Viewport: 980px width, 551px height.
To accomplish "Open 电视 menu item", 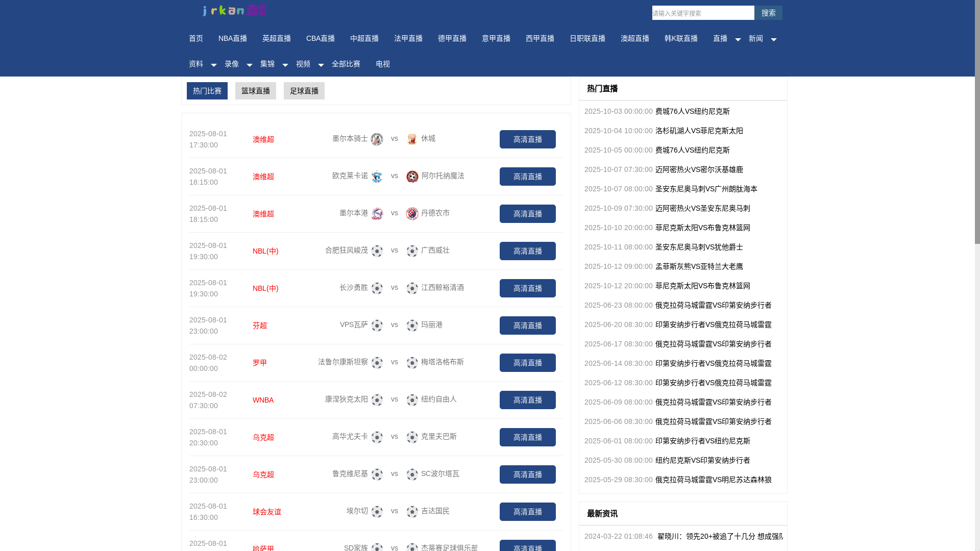I will coord(383,64).
